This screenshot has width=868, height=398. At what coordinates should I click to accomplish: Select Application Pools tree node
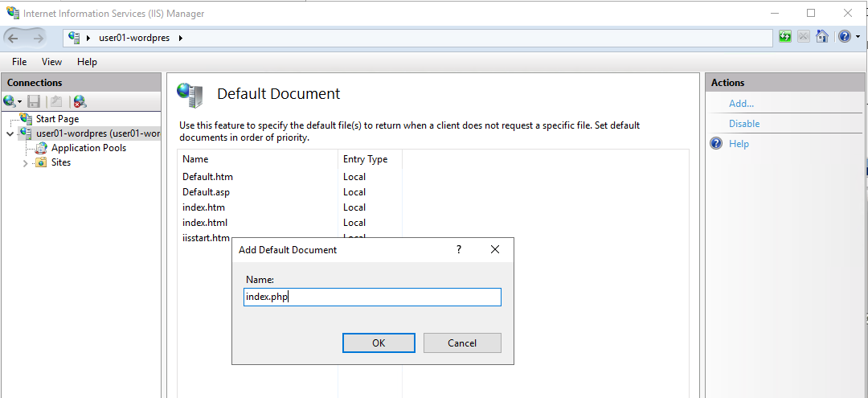(88, 148)
